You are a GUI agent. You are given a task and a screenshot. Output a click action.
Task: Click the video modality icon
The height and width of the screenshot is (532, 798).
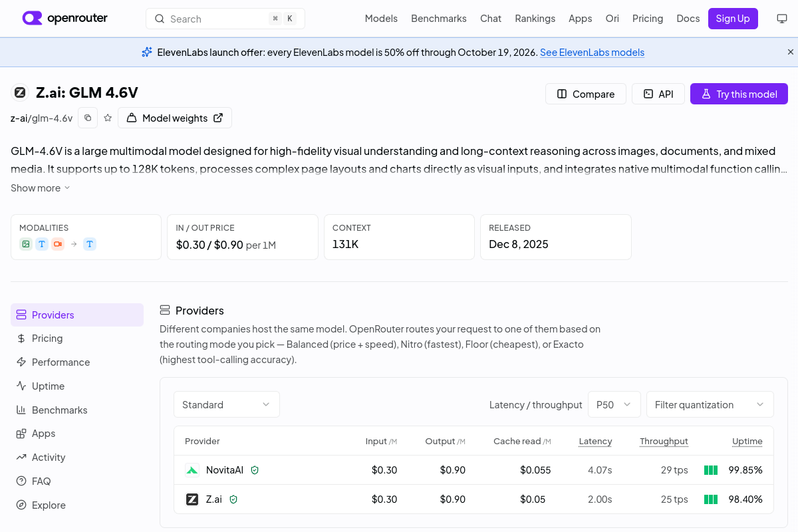point(58,244)
